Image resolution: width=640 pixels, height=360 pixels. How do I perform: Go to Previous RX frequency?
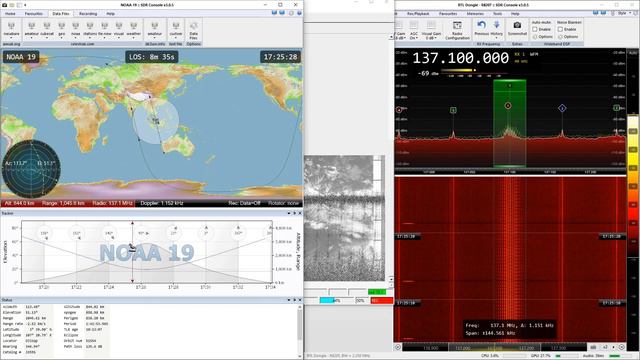pos(481,29)
